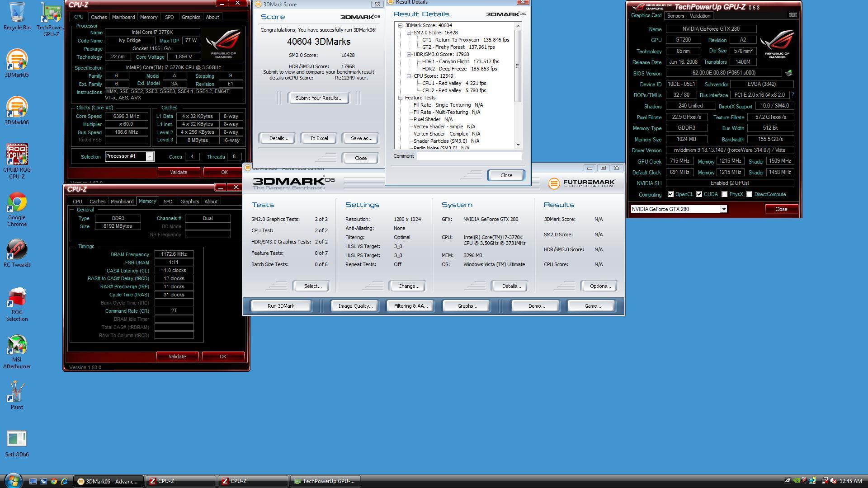Open the Windows Start orb
868x488 pixels.
13,480
